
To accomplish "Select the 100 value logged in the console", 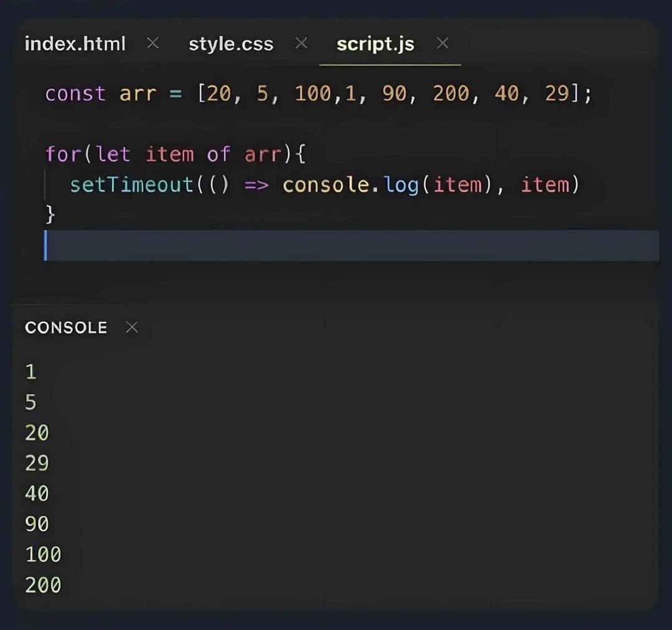I will click(42, 553).
